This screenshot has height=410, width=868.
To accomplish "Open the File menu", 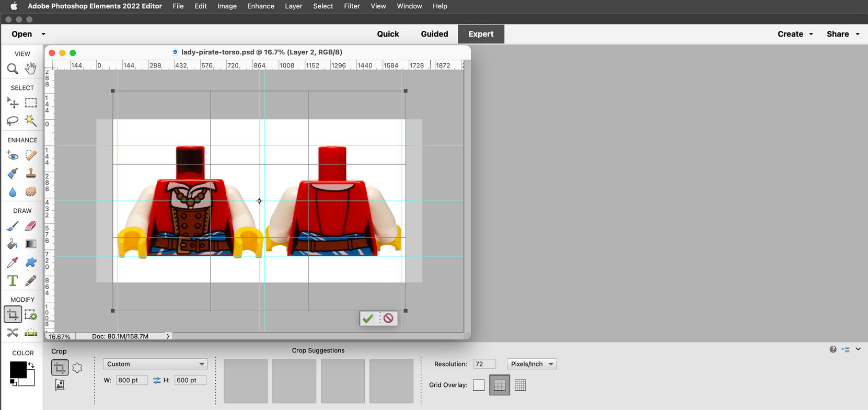I will coord(178,6).
